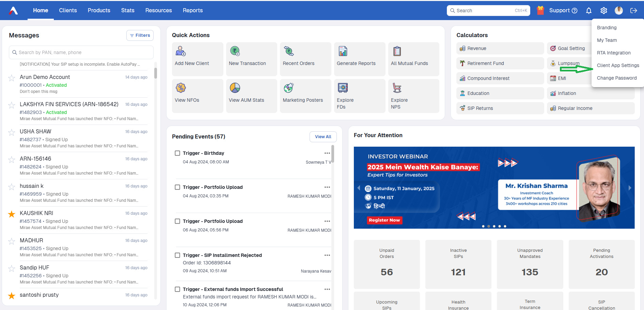Screen dimensions: 644x310
Task: Open Explore FDs quick action
Action: pos(360,96)
